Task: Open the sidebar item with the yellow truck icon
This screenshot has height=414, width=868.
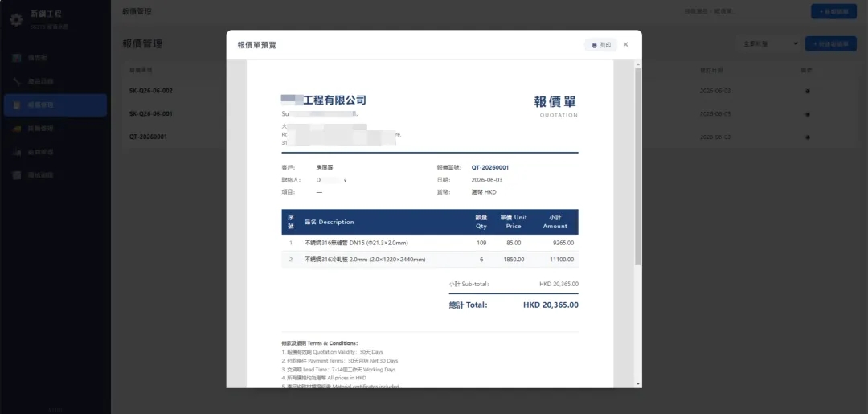Action: tap(55, 129)
